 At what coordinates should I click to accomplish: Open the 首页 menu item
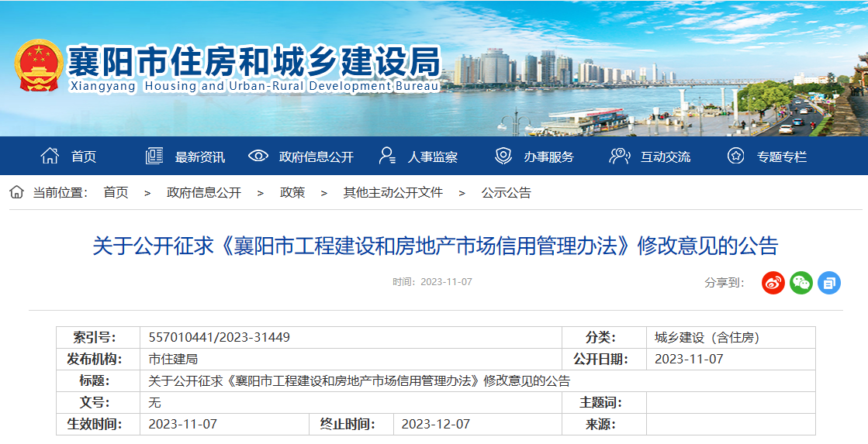click(x=84, y=157)
